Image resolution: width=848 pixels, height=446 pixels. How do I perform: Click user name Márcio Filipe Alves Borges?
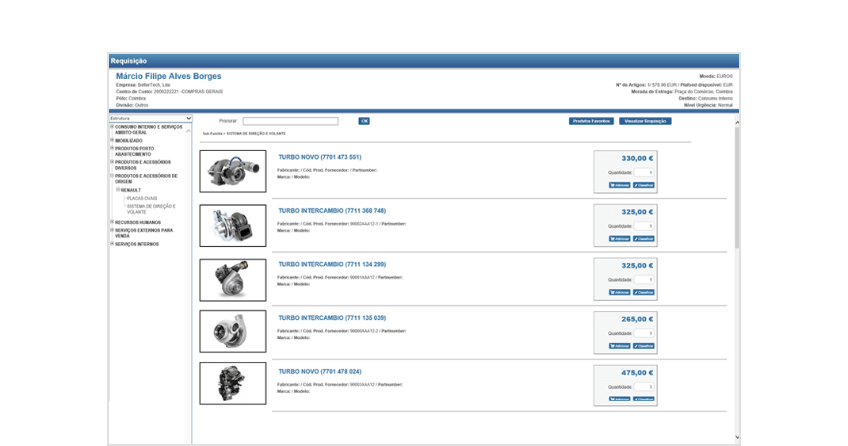(x=168, y=76)
